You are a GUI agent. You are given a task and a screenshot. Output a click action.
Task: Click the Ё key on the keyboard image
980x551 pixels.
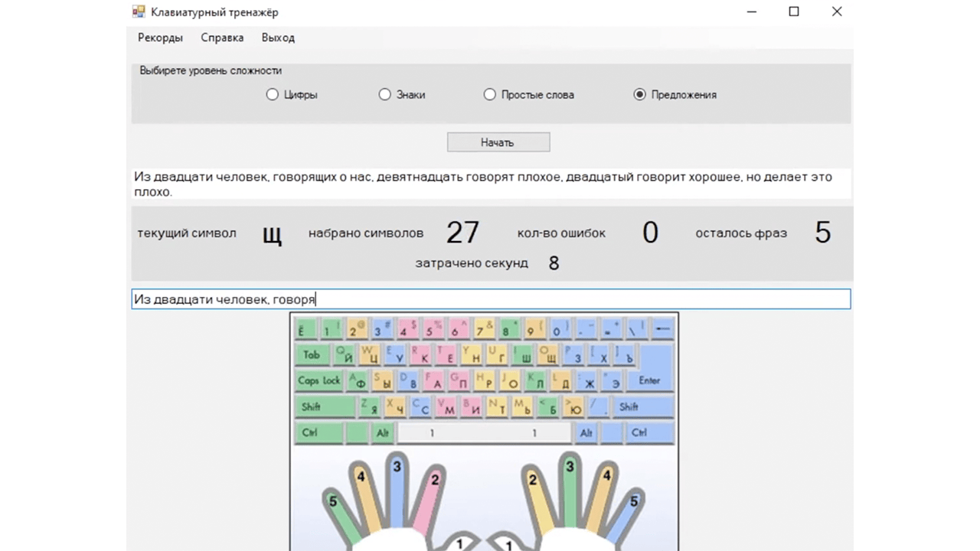(305, 329)
